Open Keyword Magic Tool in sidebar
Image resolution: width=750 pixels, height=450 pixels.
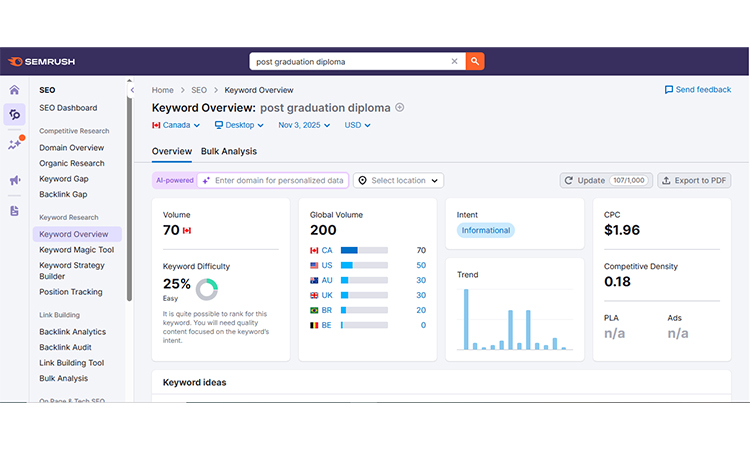pos(77,250)
